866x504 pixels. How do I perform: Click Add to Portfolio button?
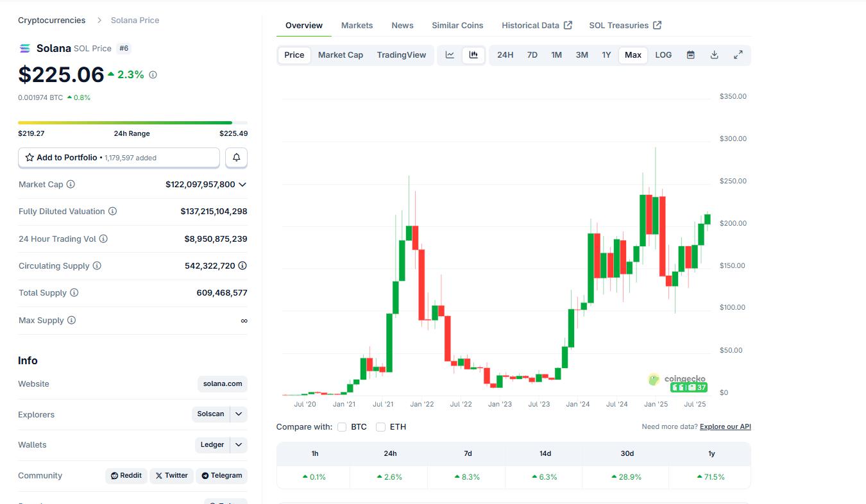(119, 158)
